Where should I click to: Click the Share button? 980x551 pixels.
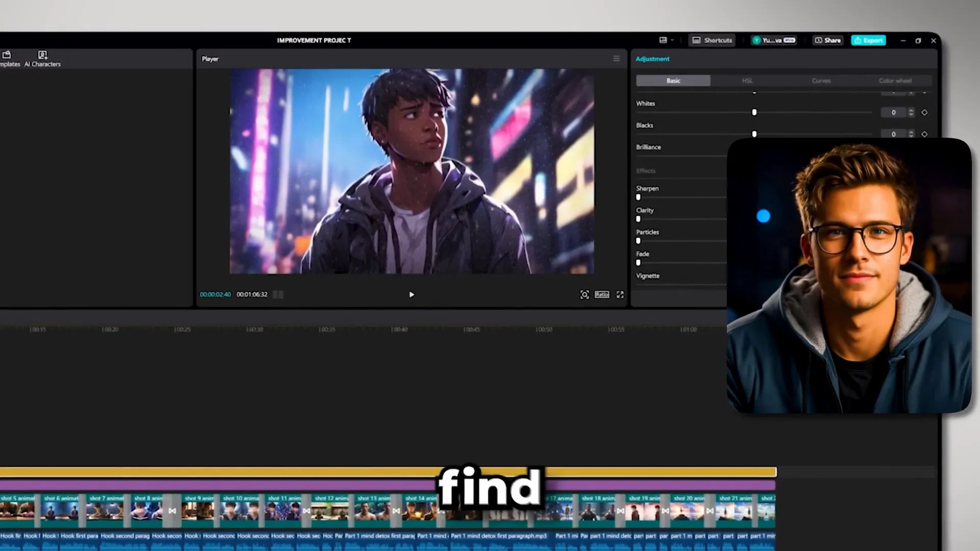827,40
